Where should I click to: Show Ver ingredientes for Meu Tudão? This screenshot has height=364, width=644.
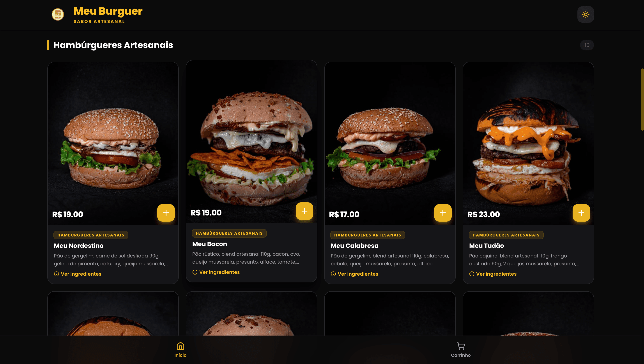point(493,274)
